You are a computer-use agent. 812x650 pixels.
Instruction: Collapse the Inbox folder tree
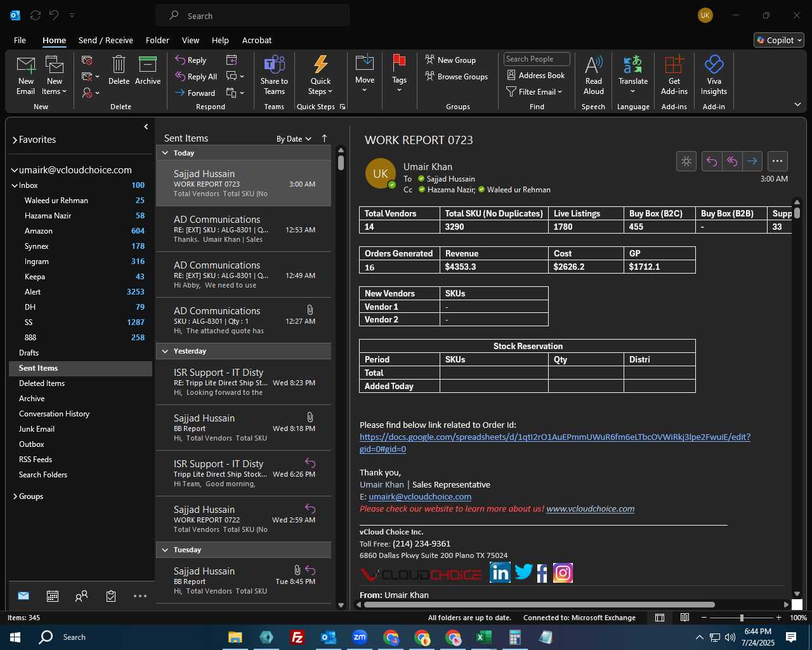tap(15, 185)
